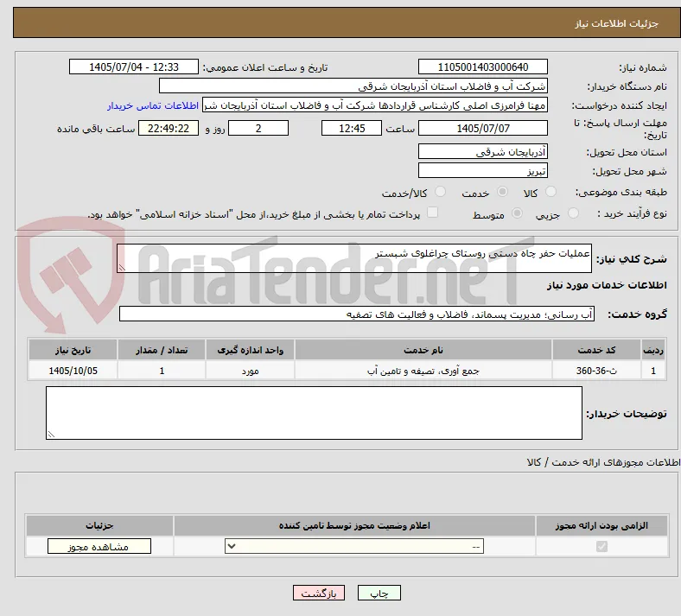Viewport: 681px width, 616px height.
Task: Select the جزیی purchase type radio
Action: click(x=573, y=213)
